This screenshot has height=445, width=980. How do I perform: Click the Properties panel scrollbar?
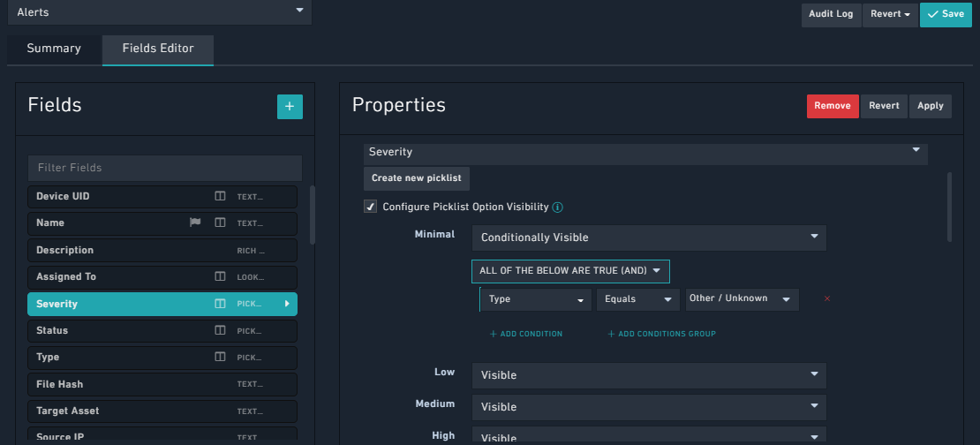pyautogui.click(x=950, y=207)
